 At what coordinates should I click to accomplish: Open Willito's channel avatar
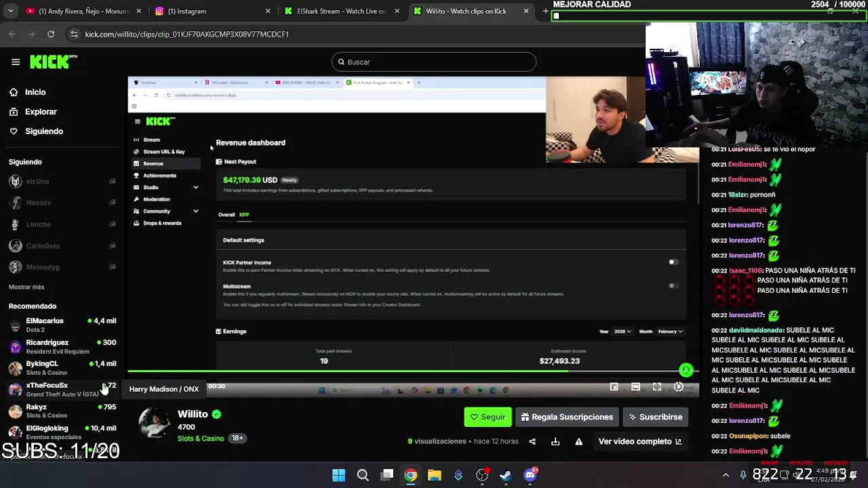[155, 424]
